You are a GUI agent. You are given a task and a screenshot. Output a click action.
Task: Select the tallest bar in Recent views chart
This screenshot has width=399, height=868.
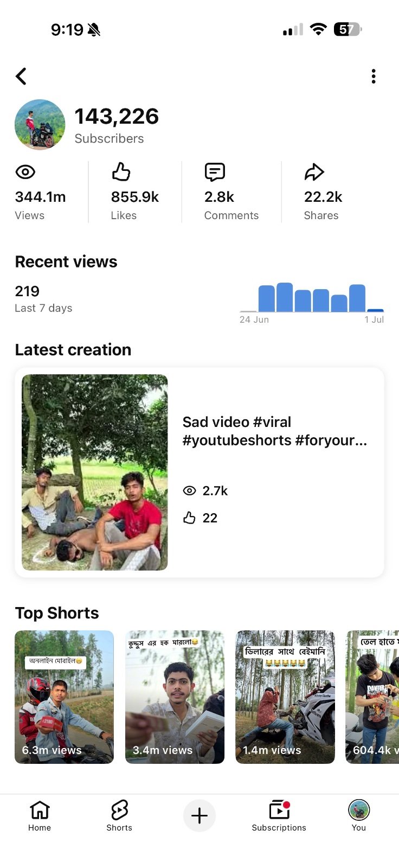pyautogui.click(x=285, y=297)
